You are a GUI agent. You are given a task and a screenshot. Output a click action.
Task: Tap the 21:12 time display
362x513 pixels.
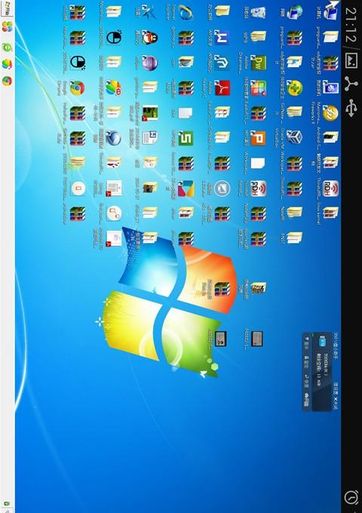point(350,25)
